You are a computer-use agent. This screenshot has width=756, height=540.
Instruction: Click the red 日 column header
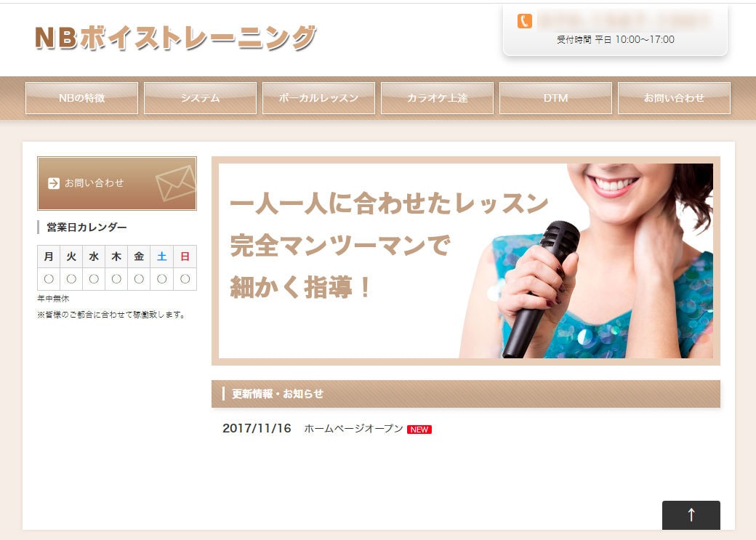(x=185, y=257)
